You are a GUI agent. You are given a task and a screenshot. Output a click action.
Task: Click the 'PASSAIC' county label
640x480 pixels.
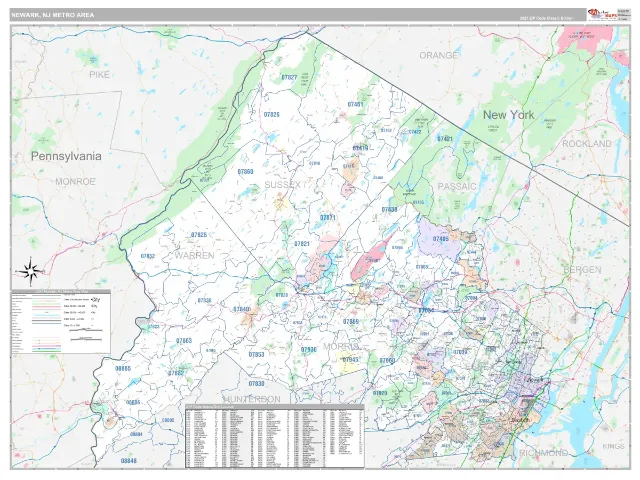pyautogui.click(x=457, y=187)
